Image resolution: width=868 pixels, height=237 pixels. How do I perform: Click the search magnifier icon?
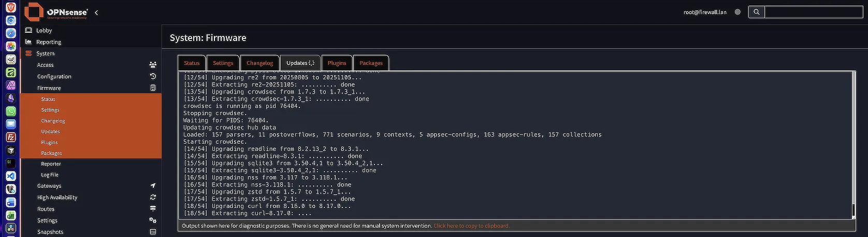(756, 12)
